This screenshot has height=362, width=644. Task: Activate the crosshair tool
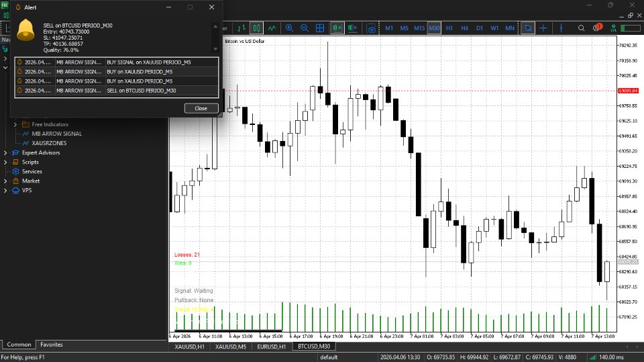pyautogui.click(x=543, y=28)
